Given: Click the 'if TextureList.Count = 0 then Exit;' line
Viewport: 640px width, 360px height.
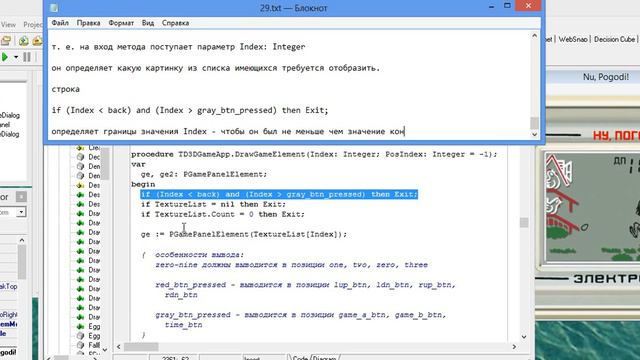Looking at the screenshot, I should (x=223, y=214).
